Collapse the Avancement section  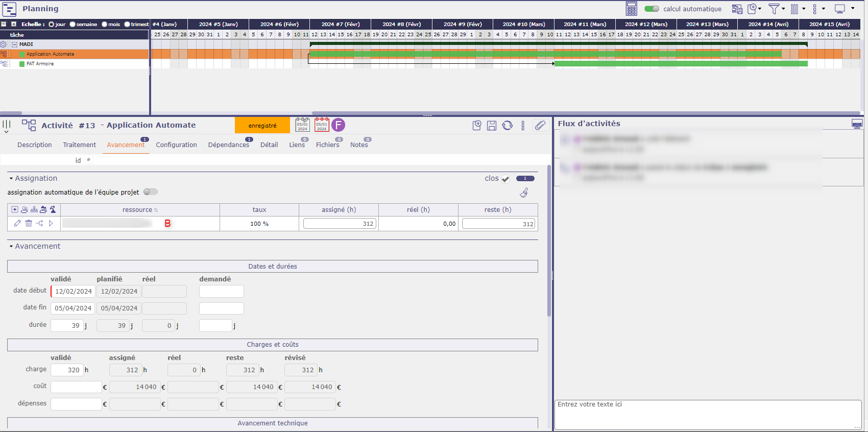[x=11, y=247]
